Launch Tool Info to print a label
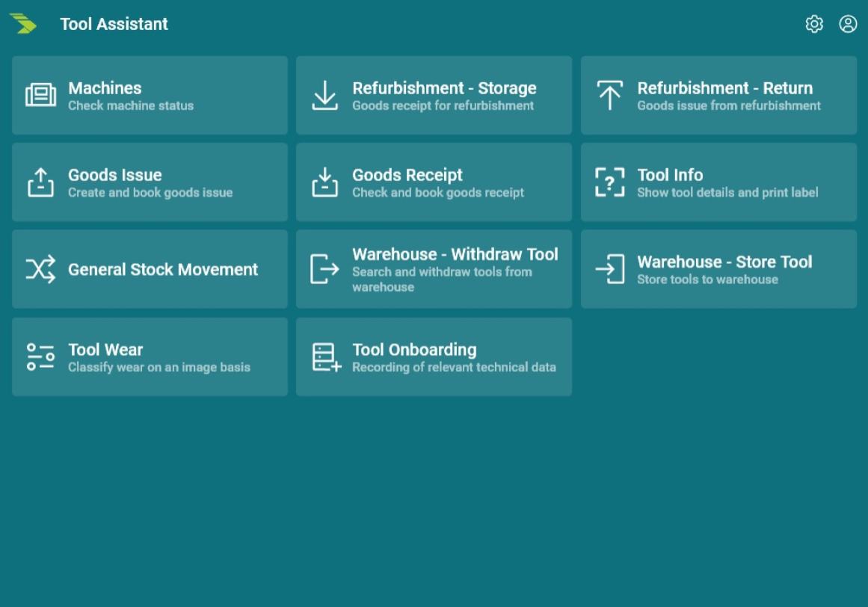This screenshot has height=607, width=868. click(x=718, y=182)
